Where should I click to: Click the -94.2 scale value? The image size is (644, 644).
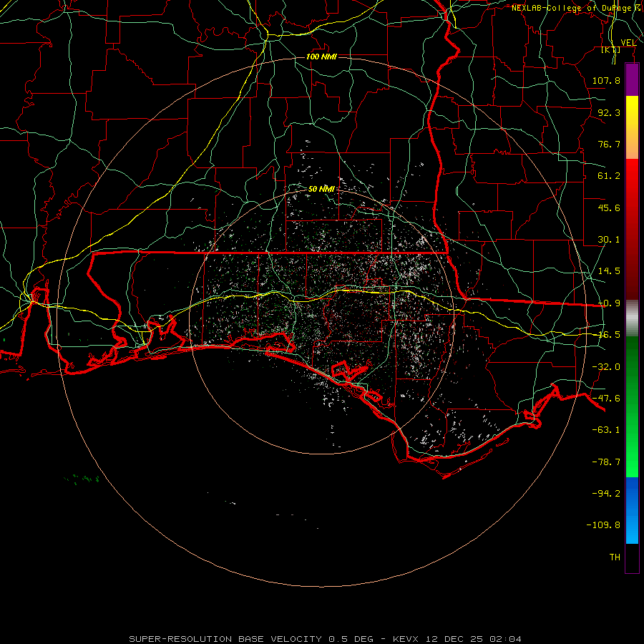pyautogui.click(x=606, y=493)
